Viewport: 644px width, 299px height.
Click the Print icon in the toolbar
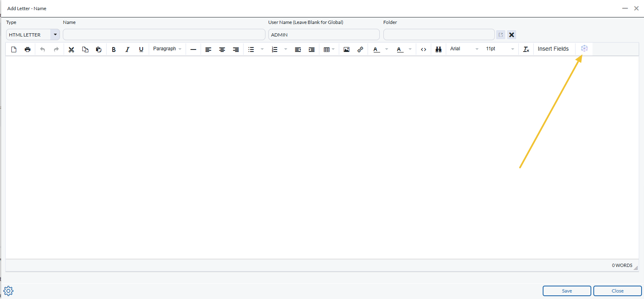tap(28, 49)
